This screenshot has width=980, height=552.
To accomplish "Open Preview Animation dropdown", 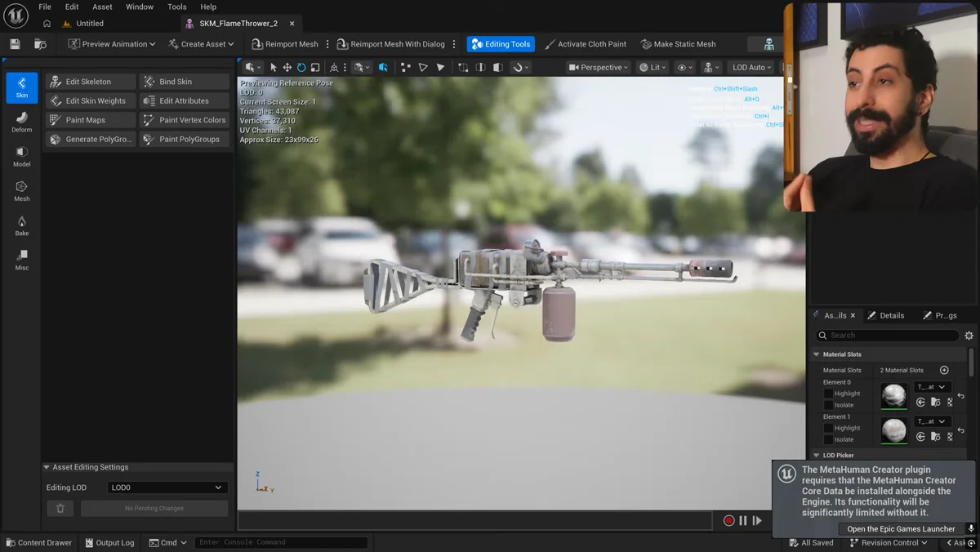I will tap(112, 44).
